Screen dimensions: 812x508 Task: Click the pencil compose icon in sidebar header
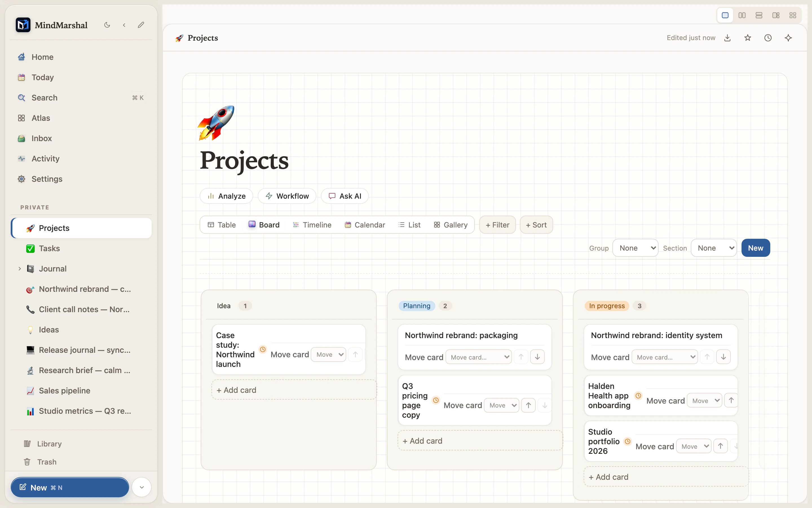(141, 25)
